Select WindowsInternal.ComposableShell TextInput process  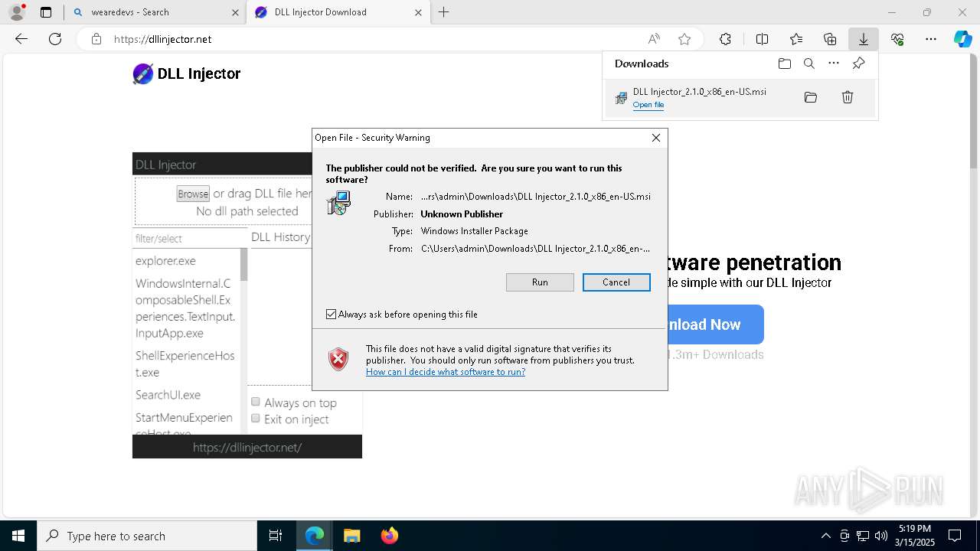click(185, 308)
